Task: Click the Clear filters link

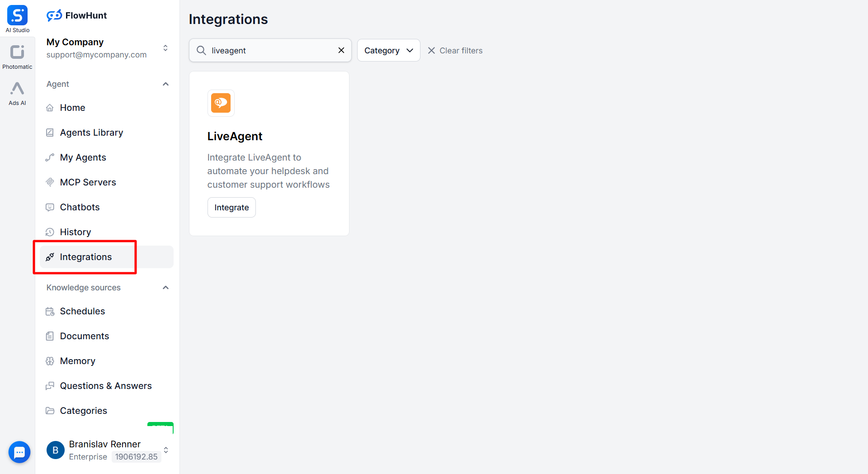Action: click(455, 50)
